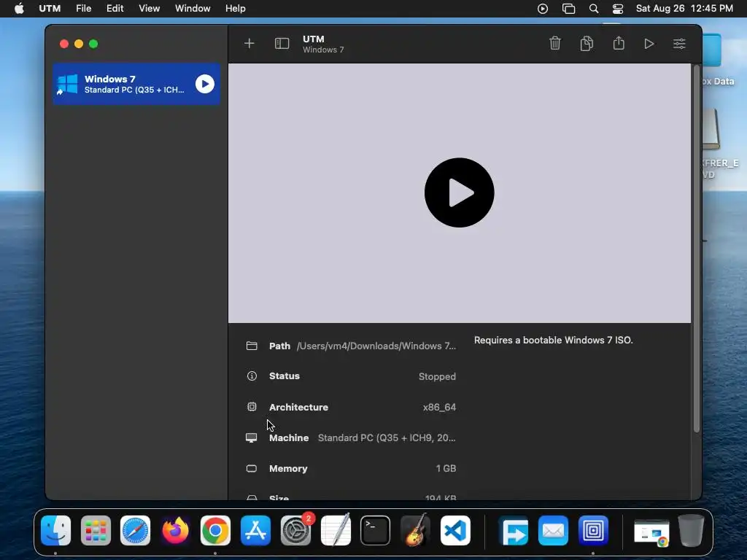The width and height of the screenshot is (747, 560).
Task: Launch Firefox from the Dock
Action: tap(175, 531)
